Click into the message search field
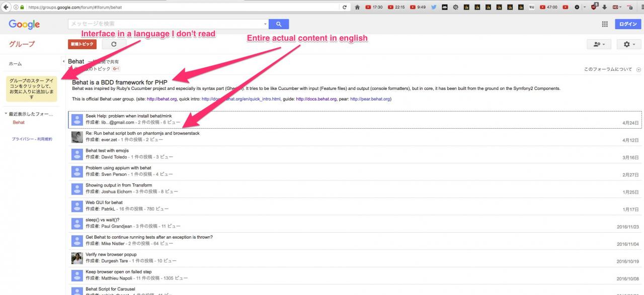 coord(166,24)
